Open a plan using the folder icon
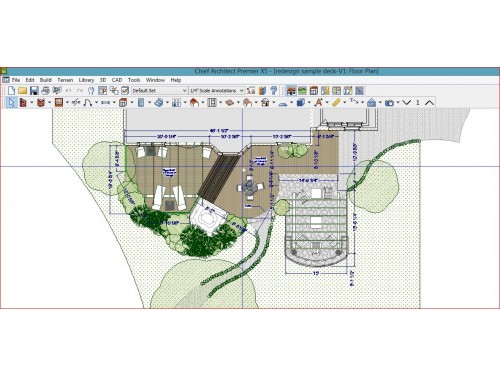The image size is (500, 375). (x=22, y=90)
